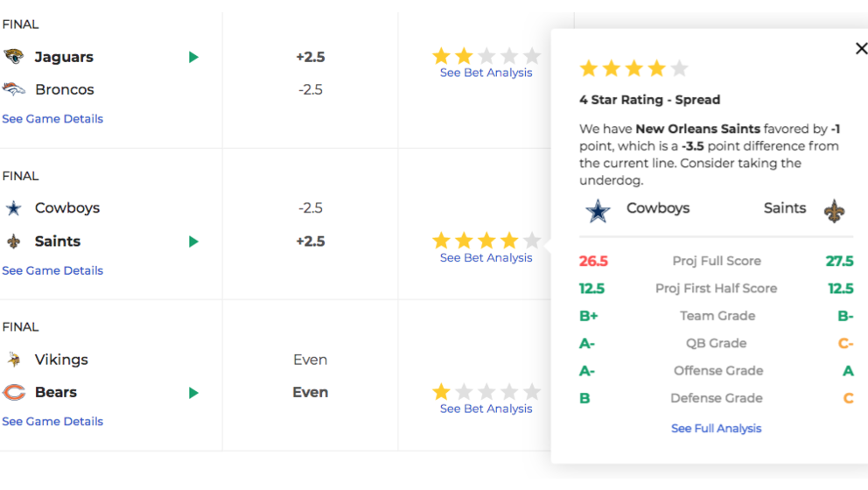Click the green arrow beside Saints
868x490 pixels.
(193, 241)
